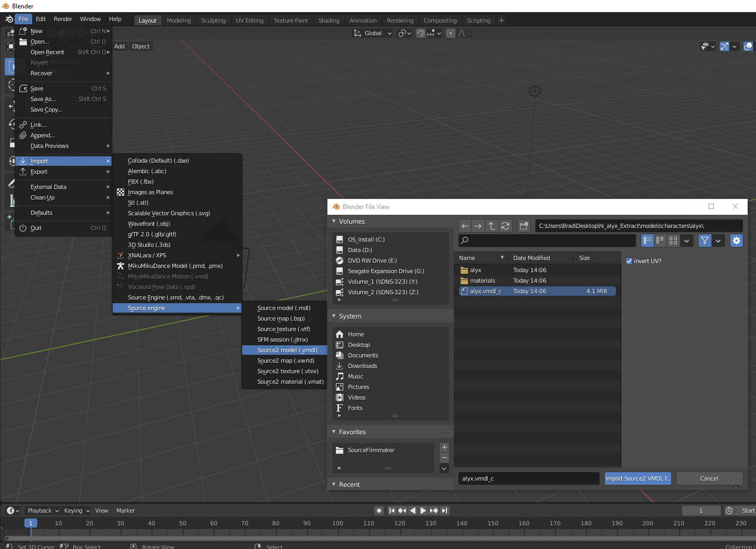
Task: Switch to the Shading workspace tab
Action: pyautogui.click(x=329, y=21)
